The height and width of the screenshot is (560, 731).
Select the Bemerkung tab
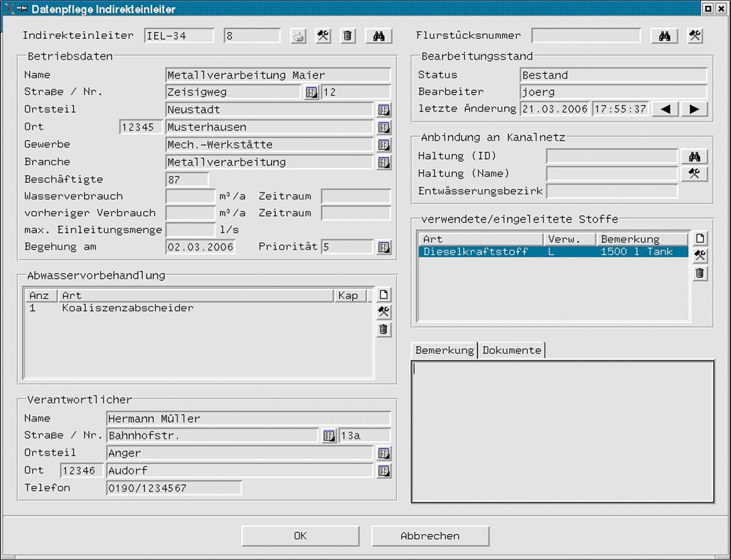click(444, 350)
